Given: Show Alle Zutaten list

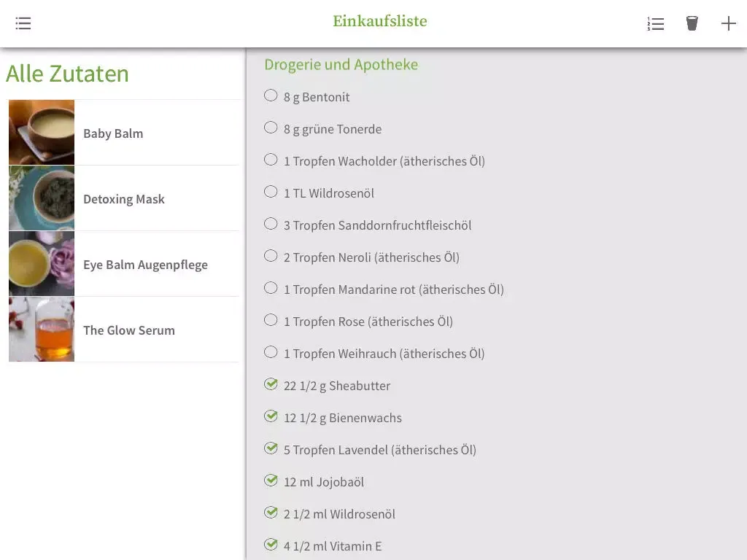Looking at the screenshot, I should [x=67, y=74].
